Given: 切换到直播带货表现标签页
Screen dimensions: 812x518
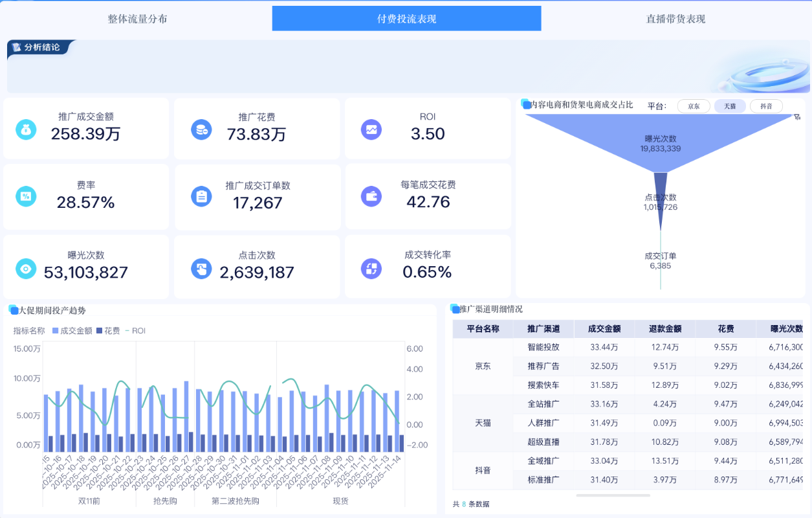Looking at the screenshot, I should [x=674, y=18].
